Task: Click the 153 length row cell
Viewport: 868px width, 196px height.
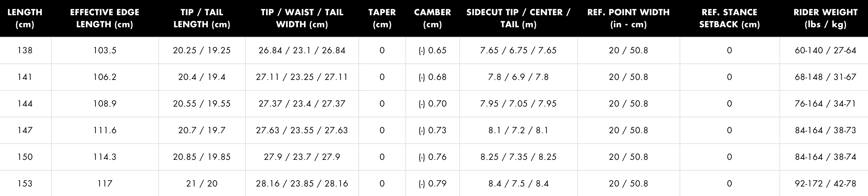Action: pyautogui.click(x=25, y=184)
